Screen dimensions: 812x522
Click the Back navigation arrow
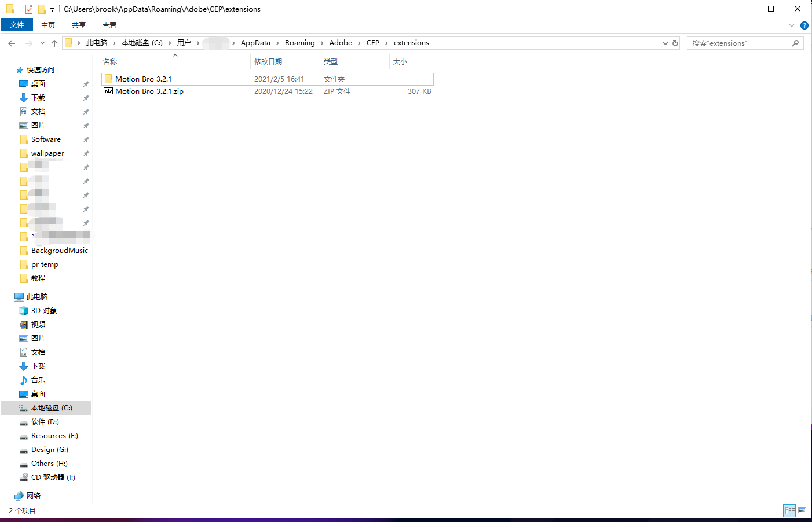click(12, 43)
